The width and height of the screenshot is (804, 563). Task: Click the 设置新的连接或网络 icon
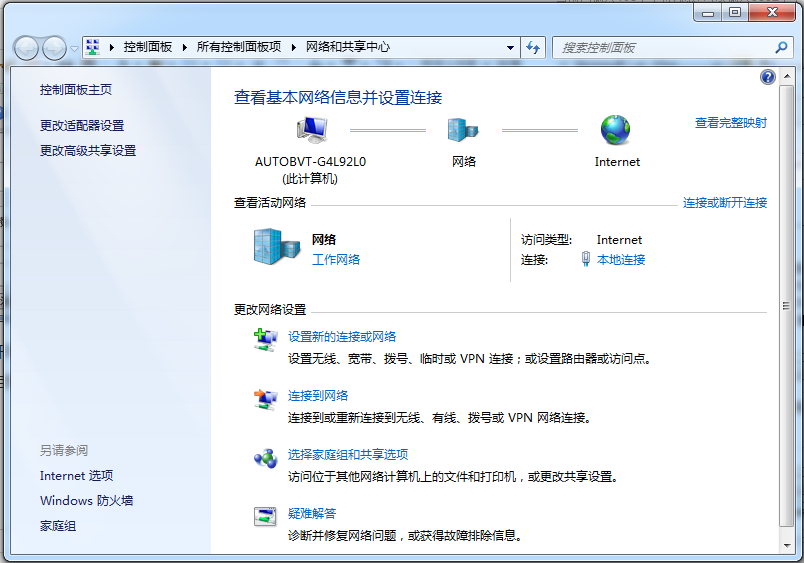[x=265, y=341]
